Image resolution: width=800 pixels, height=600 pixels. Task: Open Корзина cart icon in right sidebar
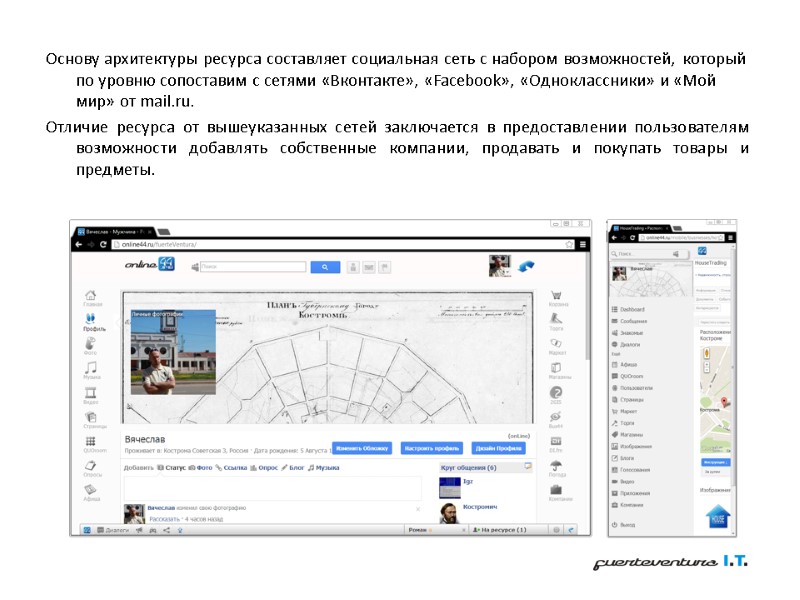(x=556, y=295)
